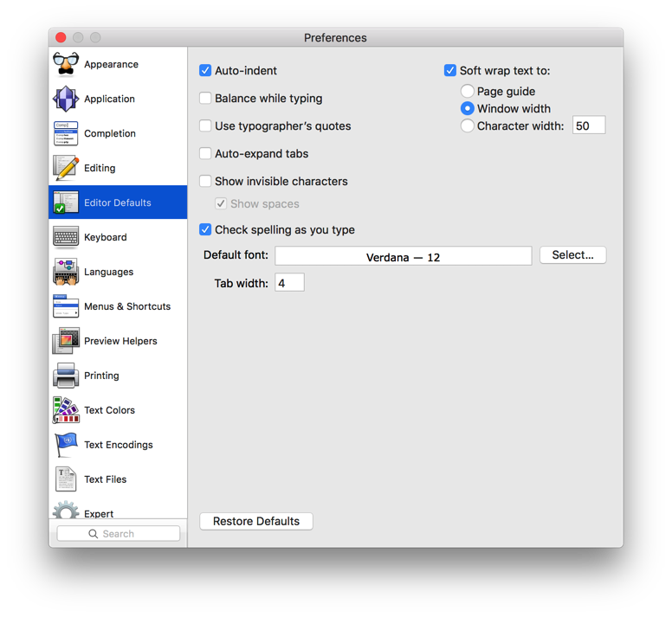Select the Page guide radio button
The height and width of the screenshot is (617, 672).
point(467,91)
